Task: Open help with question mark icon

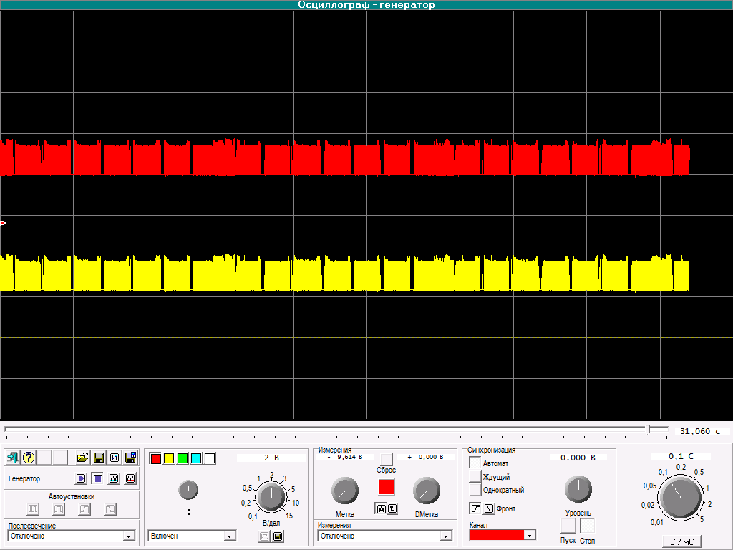Action: pyautogui.click(x=29, y=457)
